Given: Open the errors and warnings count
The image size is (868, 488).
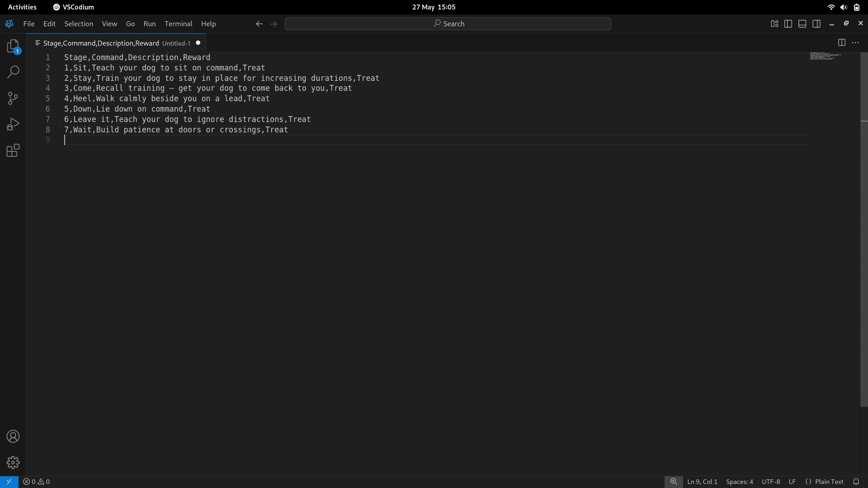Looking at the screenshot, I should [37, 482].
